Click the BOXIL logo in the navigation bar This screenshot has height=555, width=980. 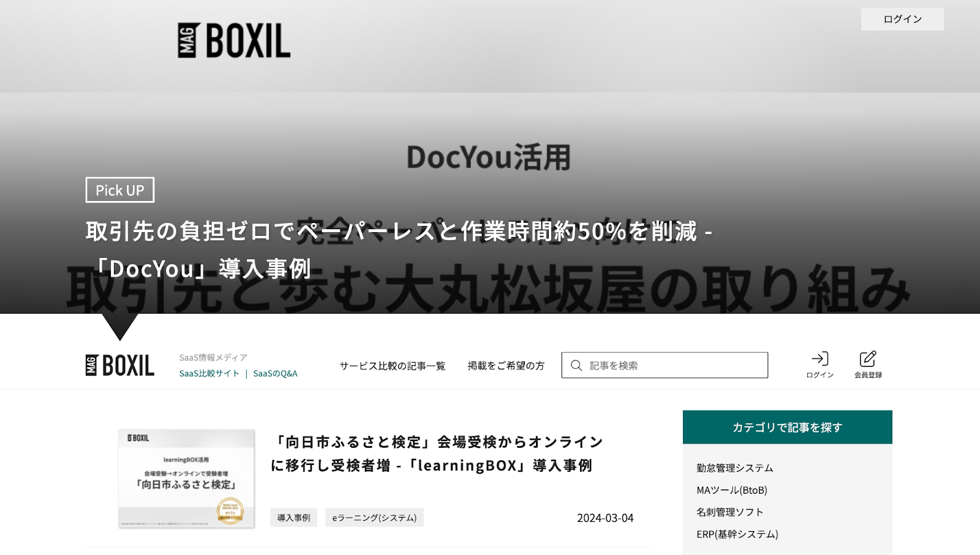120,365
